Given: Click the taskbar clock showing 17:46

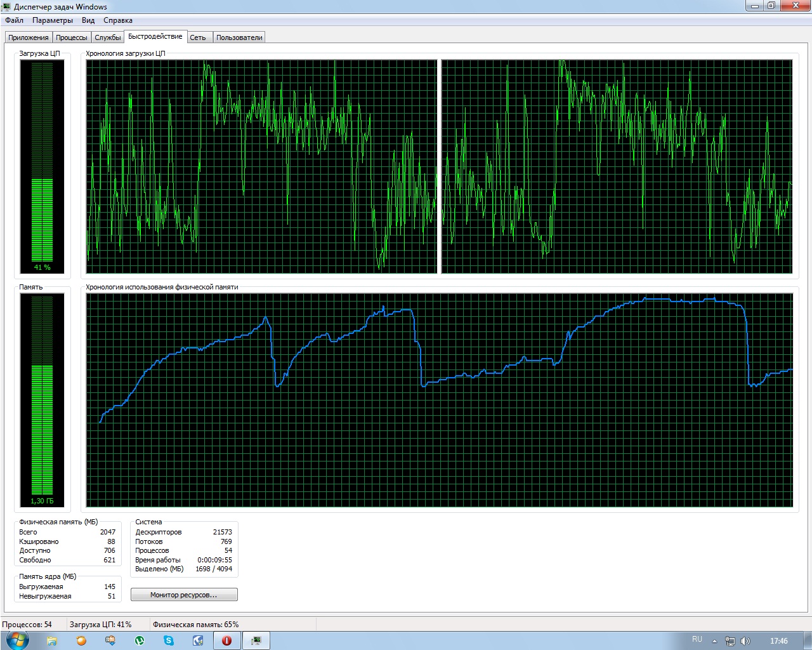Looking at the screenshot, I should click(x=778, y=641).
